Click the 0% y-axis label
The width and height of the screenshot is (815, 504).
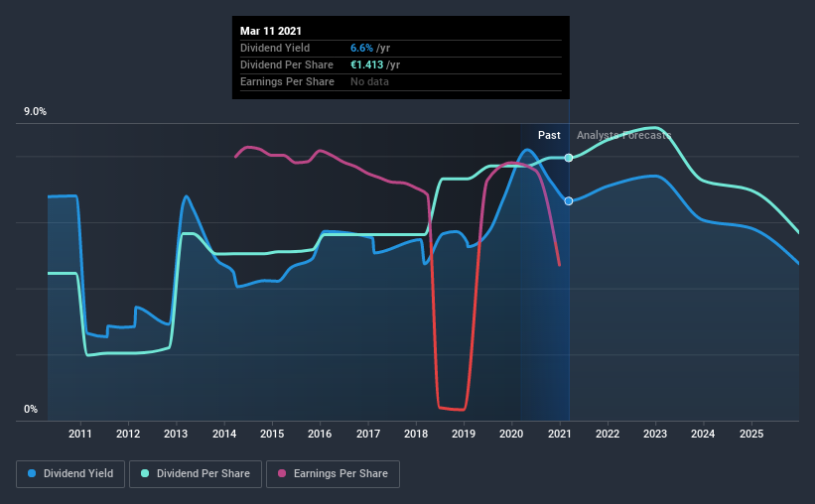[x=31, y=410]
